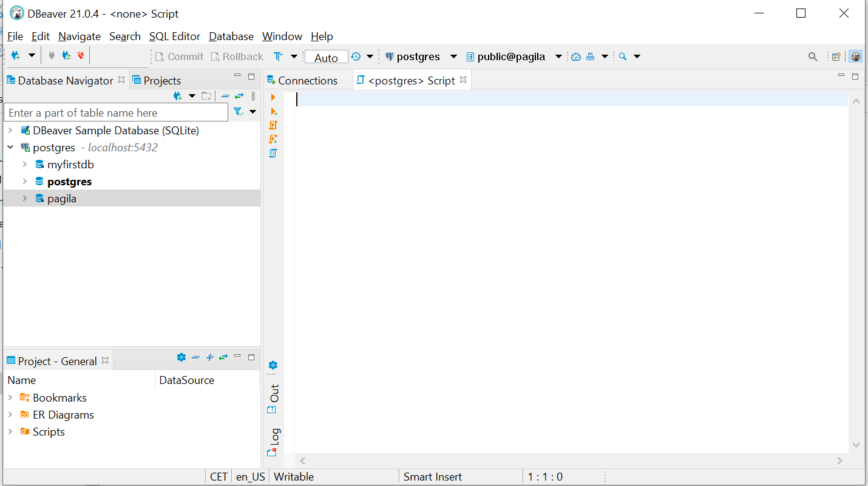This screenshot has width=868, height=486.
Task: Open the transaction mode dropdown arrow
Action: click(294, 56)
